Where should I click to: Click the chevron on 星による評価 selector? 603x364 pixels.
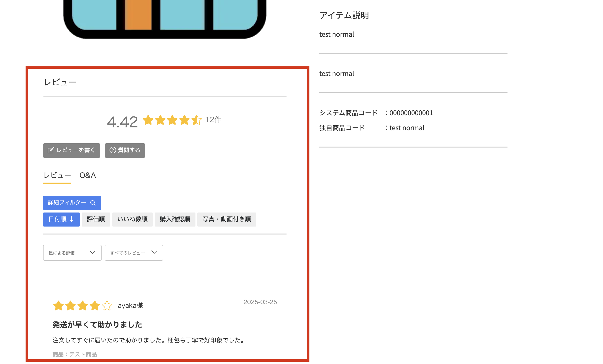click(92, 252)
